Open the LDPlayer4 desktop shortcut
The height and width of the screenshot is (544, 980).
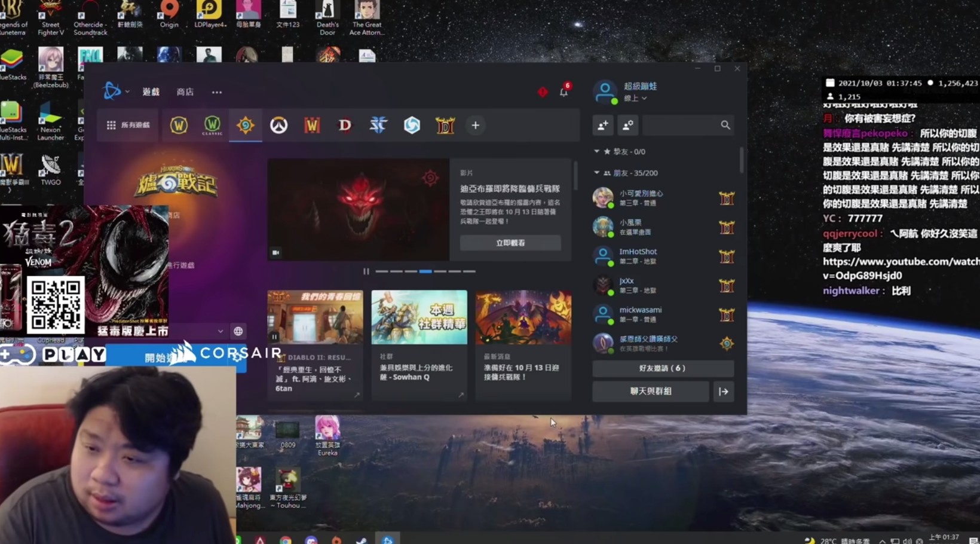tap(210, 15)
